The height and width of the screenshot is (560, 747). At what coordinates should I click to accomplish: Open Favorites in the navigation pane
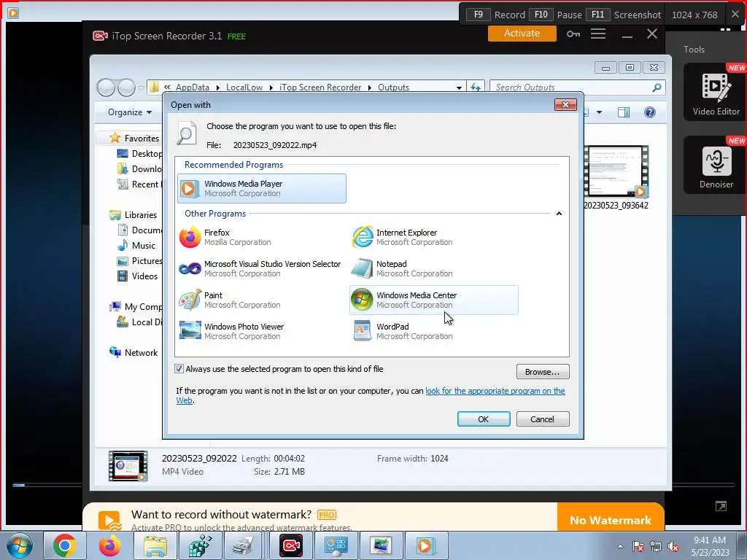142,138
